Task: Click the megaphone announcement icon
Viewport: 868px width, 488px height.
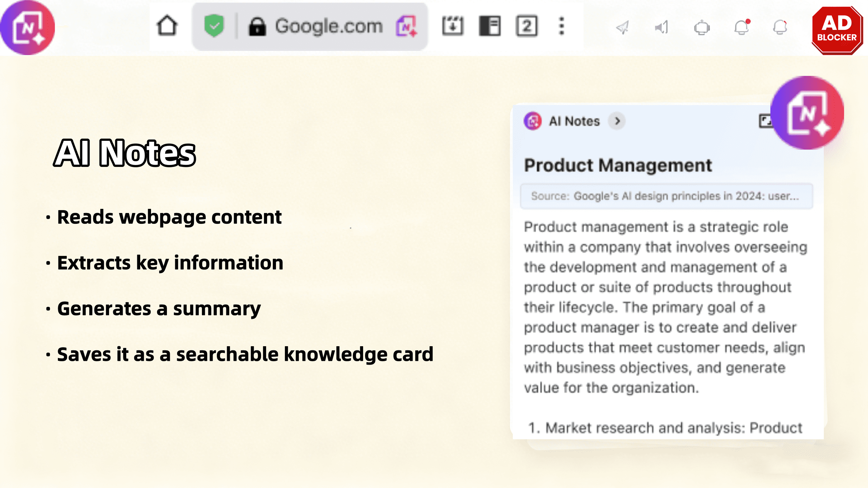Action: (x=661, y=27)
